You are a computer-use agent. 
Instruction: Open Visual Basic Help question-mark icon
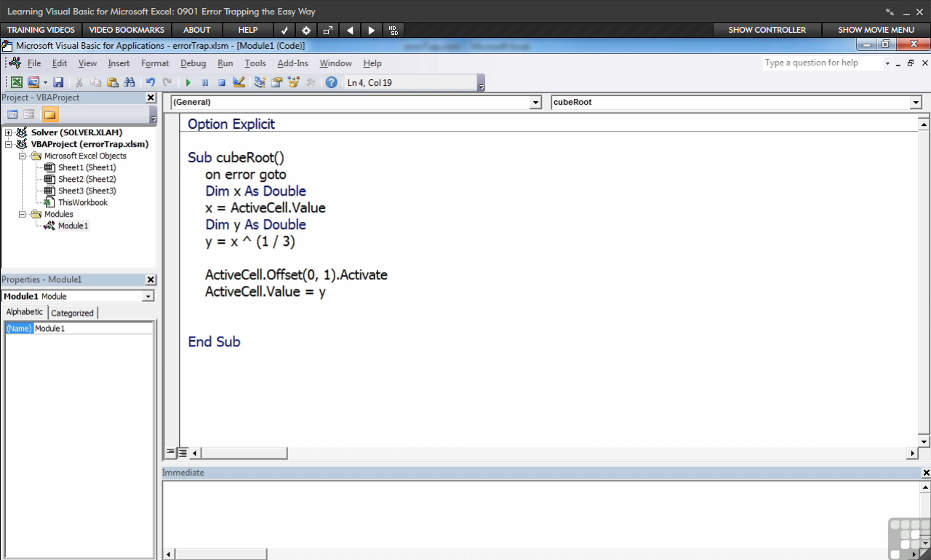click(332, 82)
